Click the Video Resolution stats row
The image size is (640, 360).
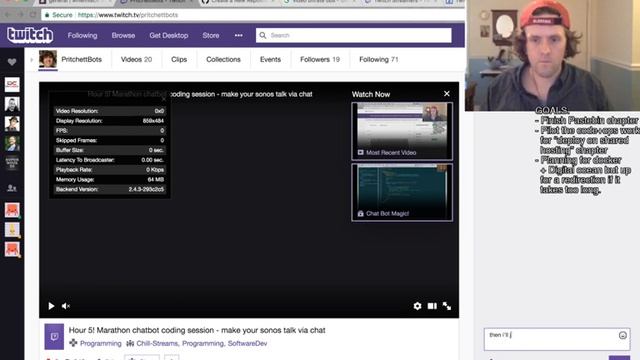110,111
